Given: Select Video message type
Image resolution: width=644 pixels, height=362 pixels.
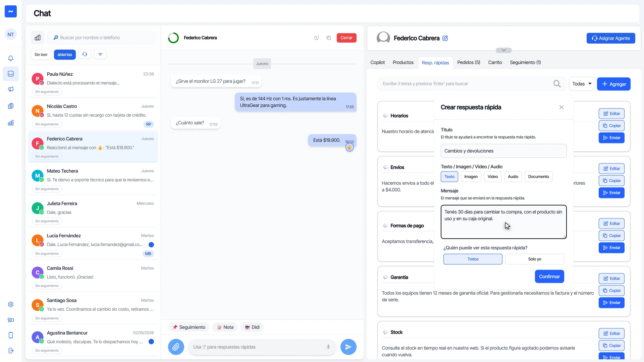Looking at the screenshot, I should pyautogui.click(x=493, y=177).
